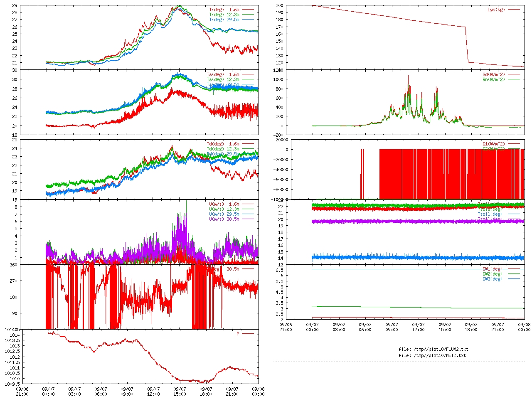The height and width of the screenshot is (399, 532).
Task: Pick the Td(deg) 1.6m legend label
Action: (223, 144)
